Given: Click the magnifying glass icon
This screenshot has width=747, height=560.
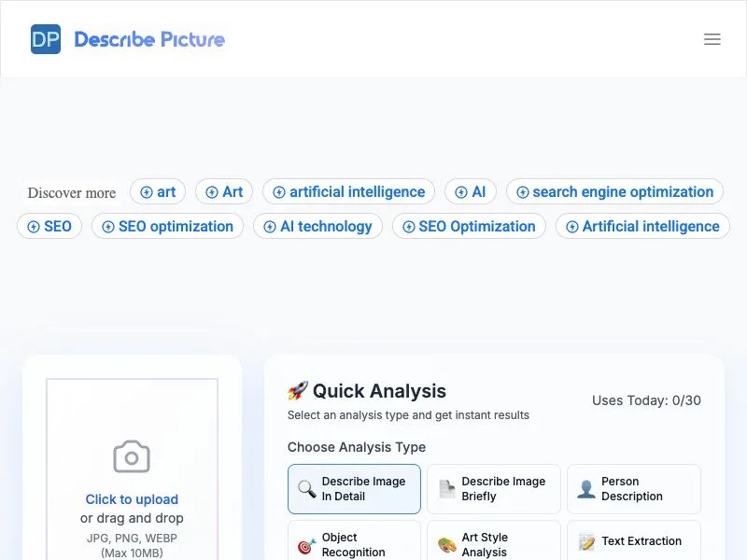Looking at the screenshot, I should coord(307,489).
